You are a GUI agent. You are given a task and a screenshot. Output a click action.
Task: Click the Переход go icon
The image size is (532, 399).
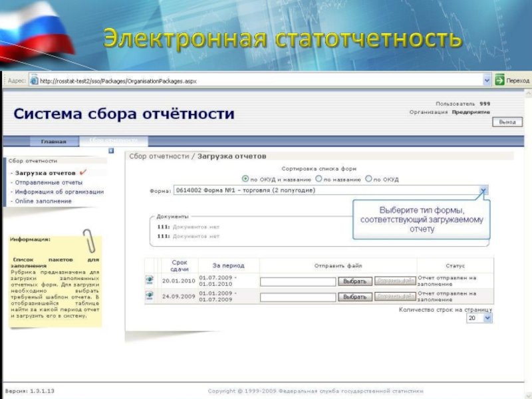click(x=499, y=80)
